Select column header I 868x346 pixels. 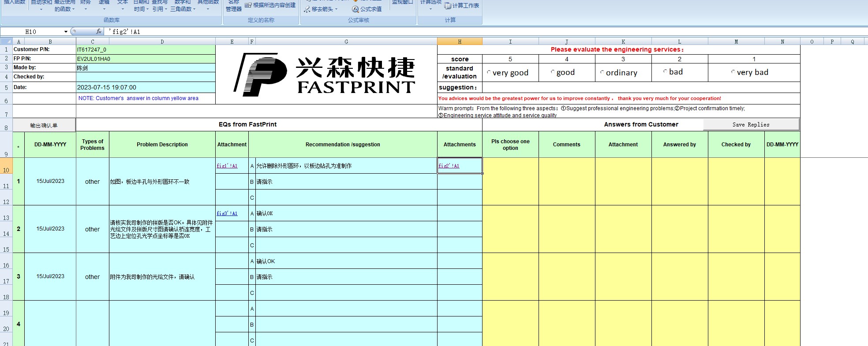510,41
